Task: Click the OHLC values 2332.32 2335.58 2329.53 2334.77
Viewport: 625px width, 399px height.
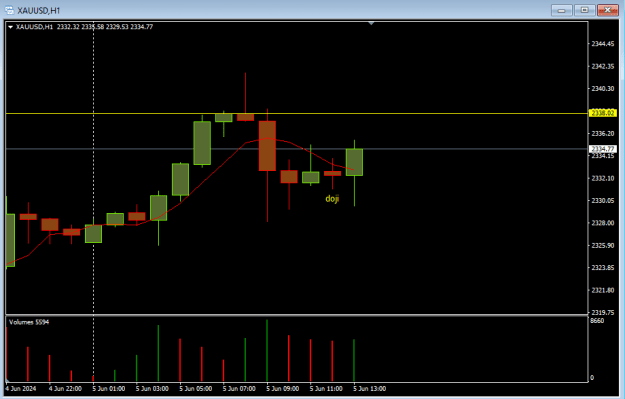Action: click(x=105, y=27)
